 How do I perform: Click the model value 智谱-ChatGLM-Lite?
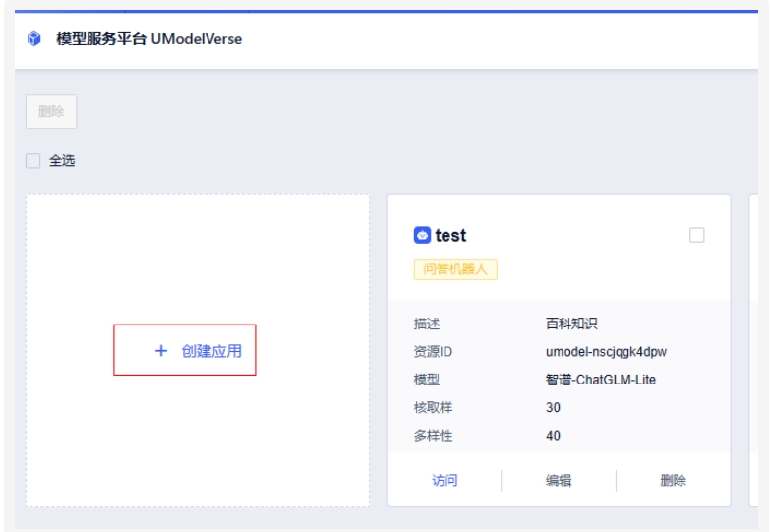coord(600,380)
